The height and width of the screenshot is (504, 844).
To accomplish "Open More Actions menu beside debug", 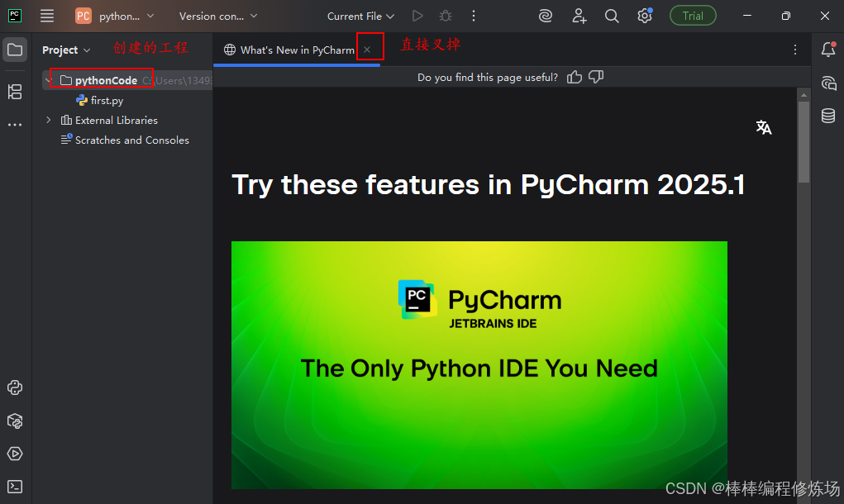I will click(474, 17).
